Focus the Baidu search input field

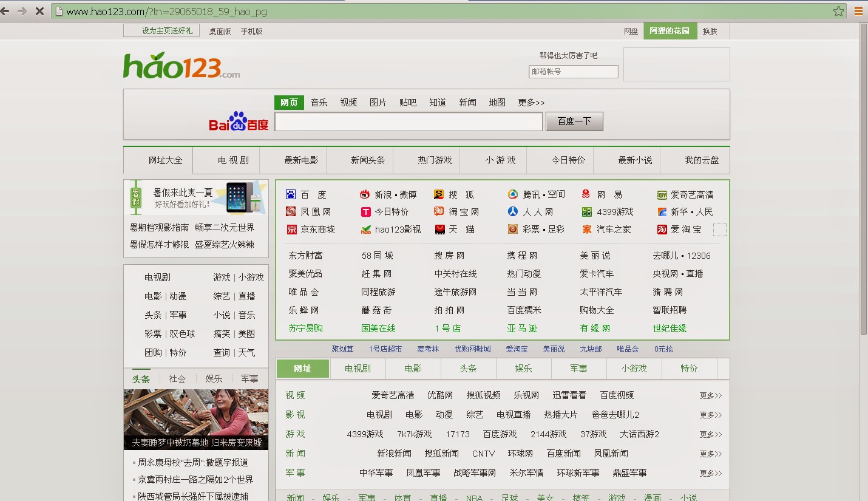tap(409, 121)
